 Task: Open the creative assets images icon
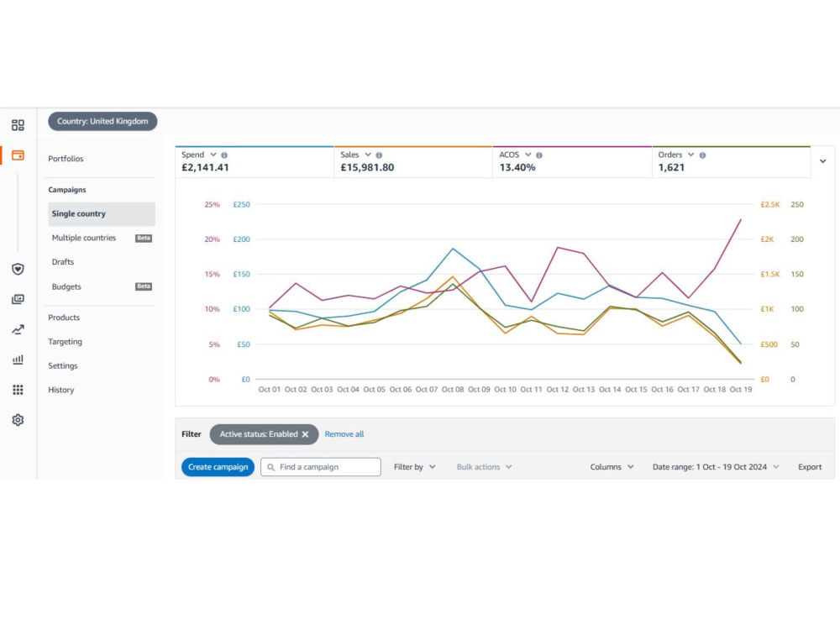tap(18, 299)
